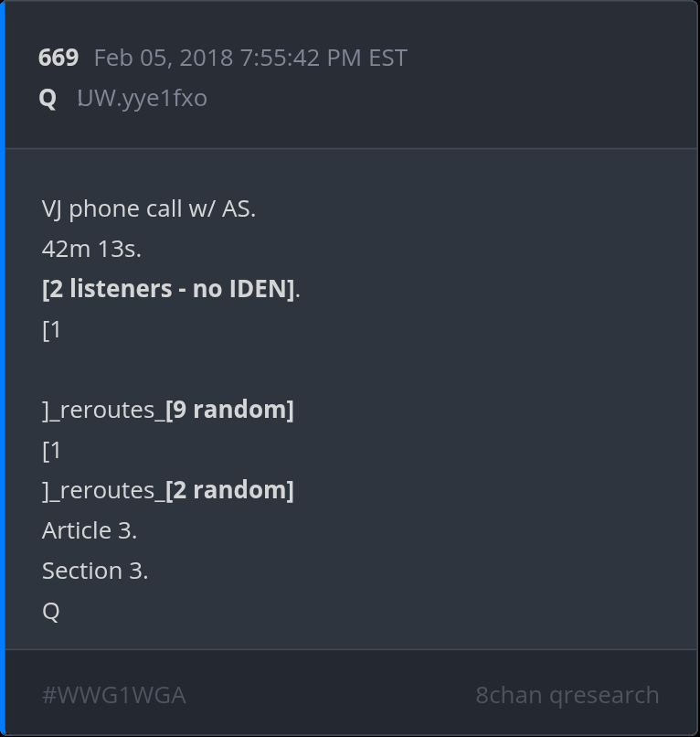Click the Q signature ending the post
Viewport: 700px width, 737px height.
click(51, 611)
